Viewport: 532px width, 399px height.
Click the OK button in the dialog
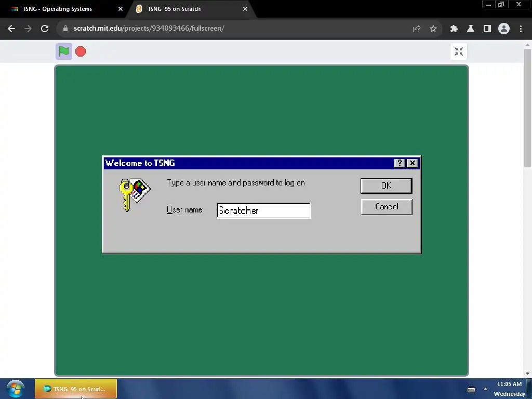tap(386, 185)
